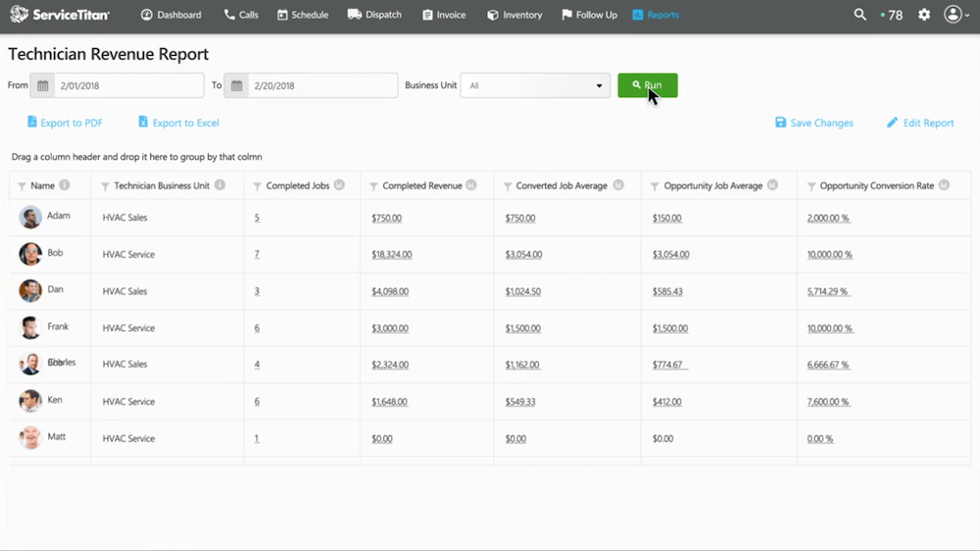980x551 pixels.
Task: Click info icon next to Technician Business Unit
Action: [220, 185]
